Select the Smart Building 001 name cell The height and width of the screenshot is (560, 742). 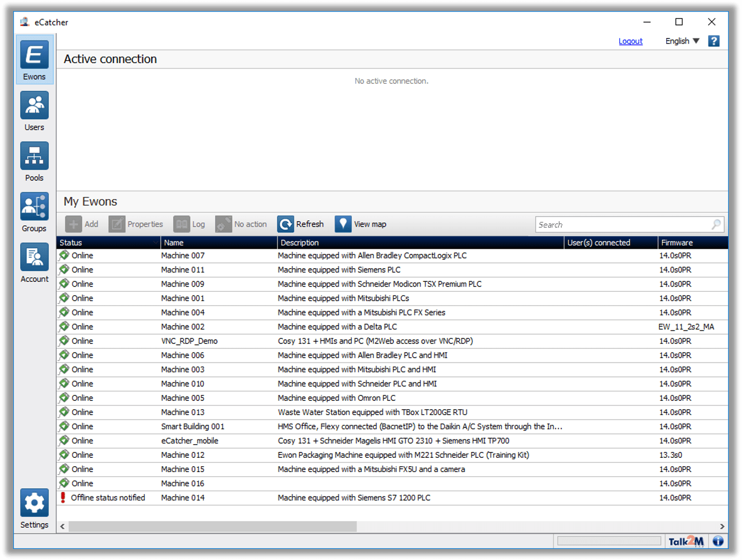pos(193,426)
